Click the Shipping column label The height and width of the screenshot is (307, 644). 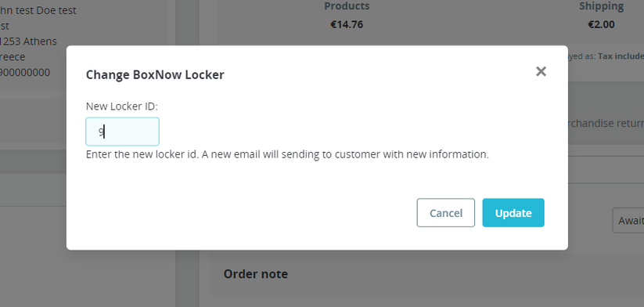point(601,6)
